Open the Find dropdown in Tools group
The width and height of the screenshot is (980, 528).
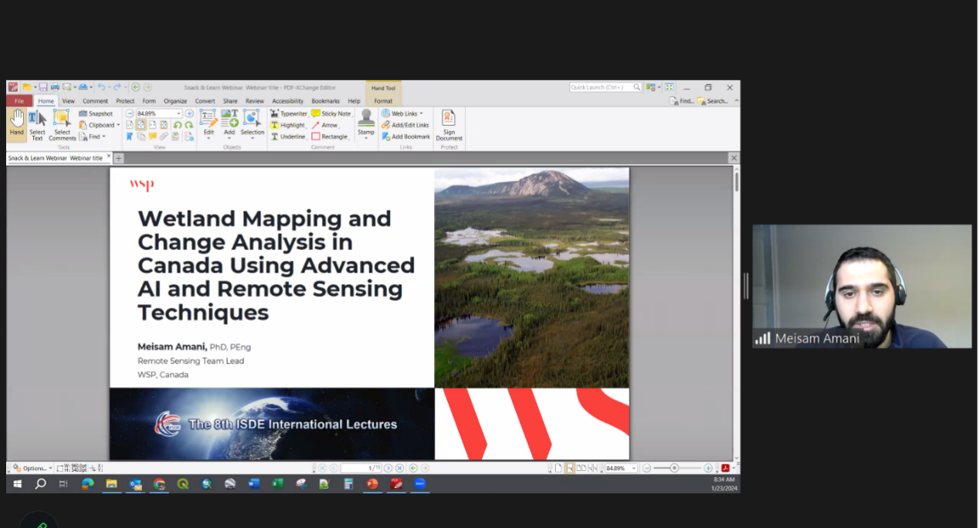point(93,137)
